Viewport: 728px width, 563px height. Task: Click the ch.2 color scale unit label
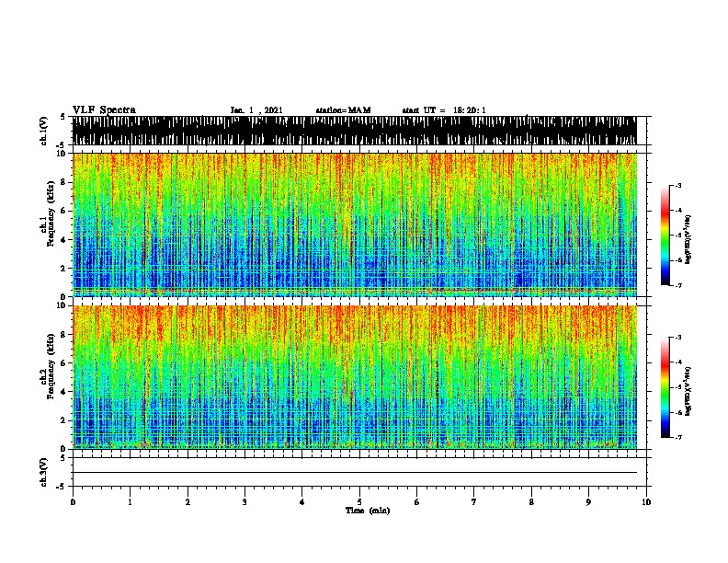pyautogui.click(x=688, y=392)
